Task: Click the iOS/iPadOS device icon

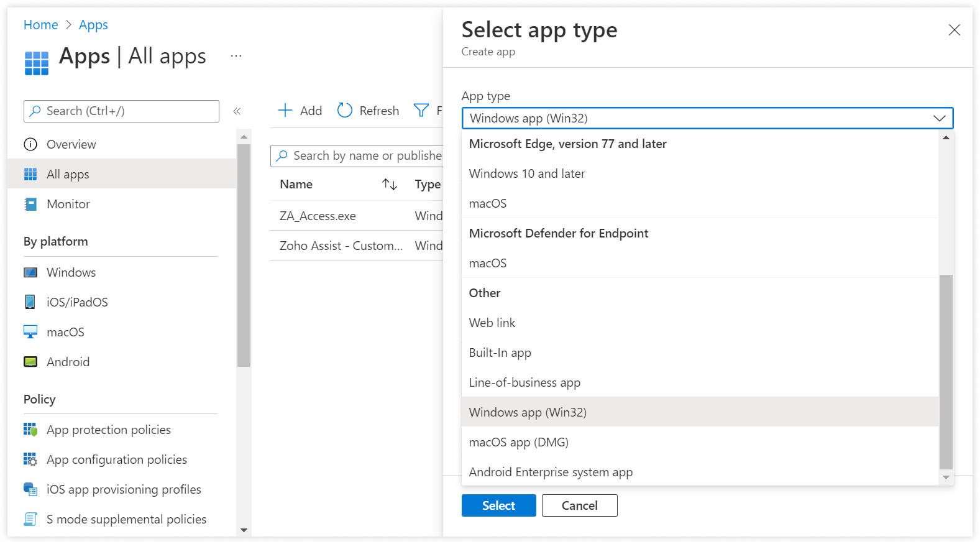Action: [30, 302]
